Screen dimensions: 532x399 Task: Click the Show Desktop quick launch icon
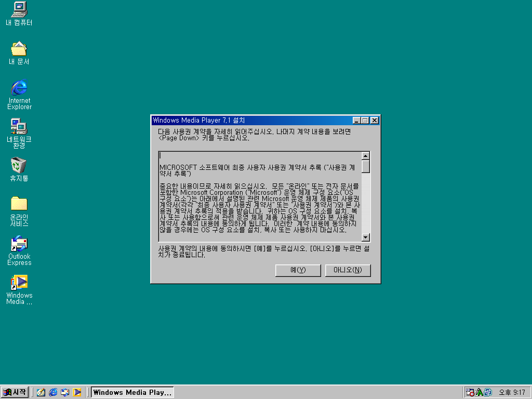[x=41, y=393]
